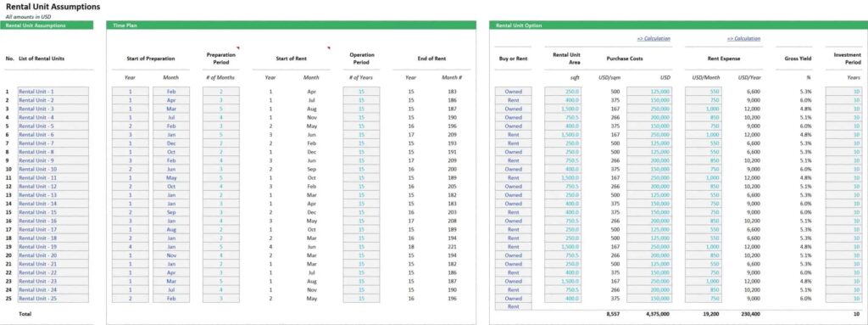Click the Buy or Rent cell for Rental Unit - 23

513,281
